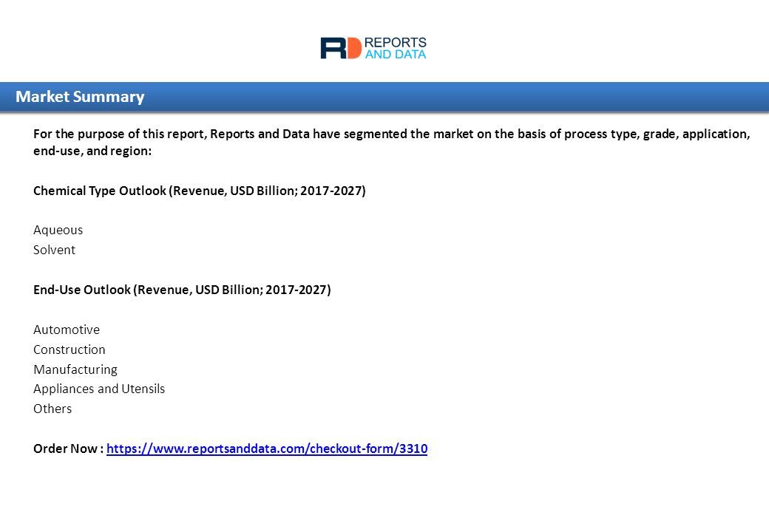Click Appliances and Utensils entry

point(99,389)
